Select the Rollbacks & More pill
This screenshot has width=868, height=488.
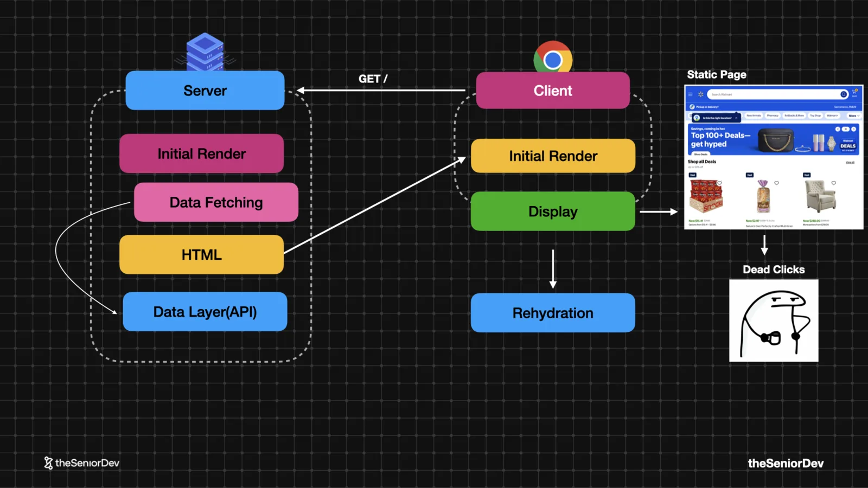point(794,115)
